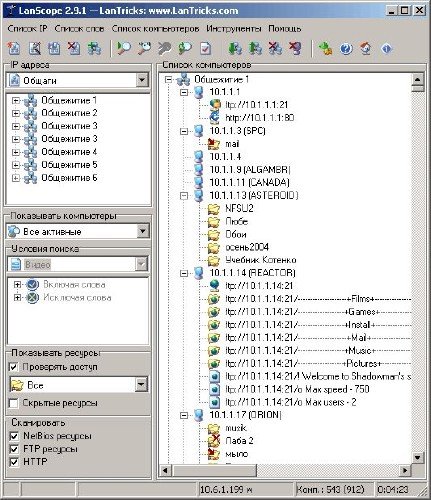Click the green arrow with folder toolbar icon
The image size is (431, 500).
325,49
